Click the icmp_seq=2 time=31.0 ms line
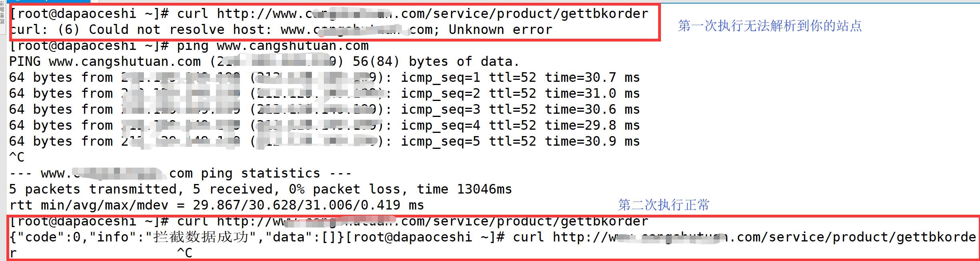This screenshot has height=261, width=980. pos(325,93)
